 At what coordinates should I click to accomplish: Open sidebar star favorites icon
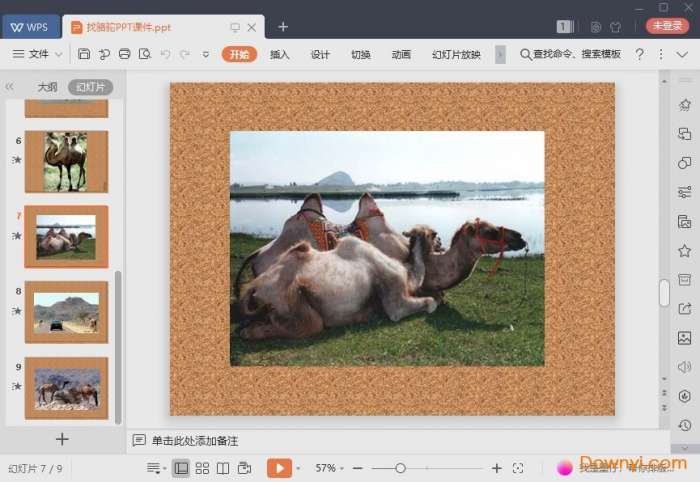684,251
